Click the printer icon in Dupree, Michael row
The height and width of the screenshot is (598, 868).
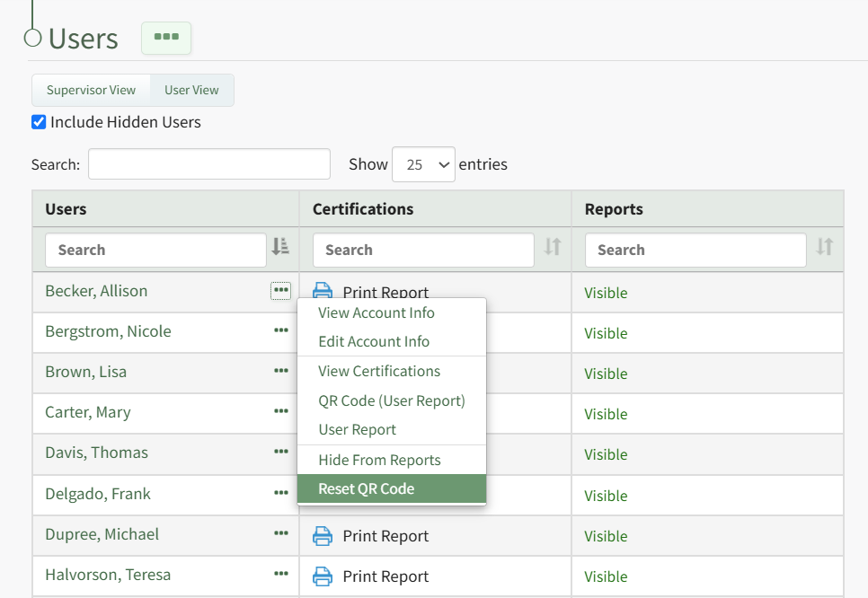[x=323, y=536]
